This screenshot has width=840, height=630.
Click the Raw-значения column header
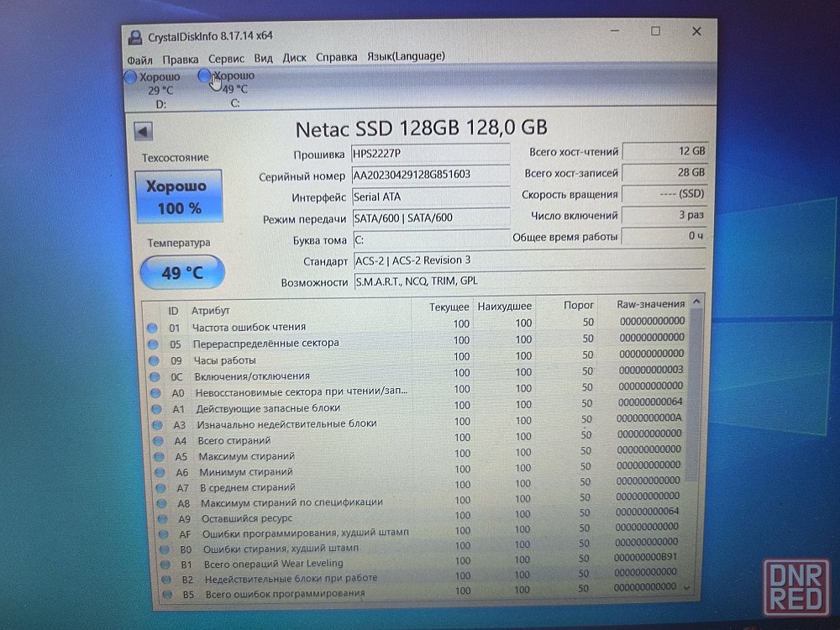click(x=650, y=304)
